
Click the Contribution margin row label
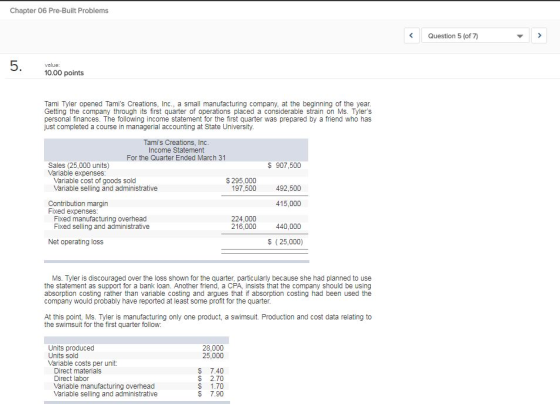78,204
